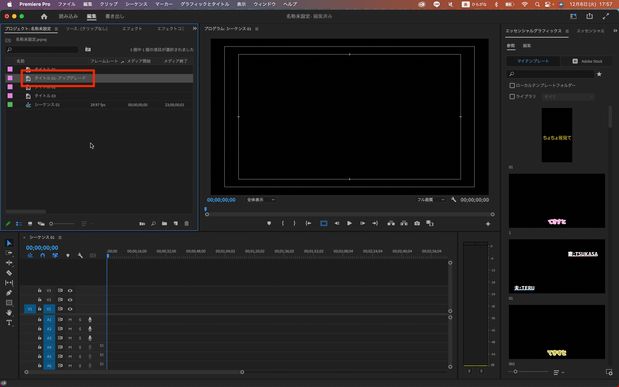Open Button Editor plus icon

pos(488,224)
